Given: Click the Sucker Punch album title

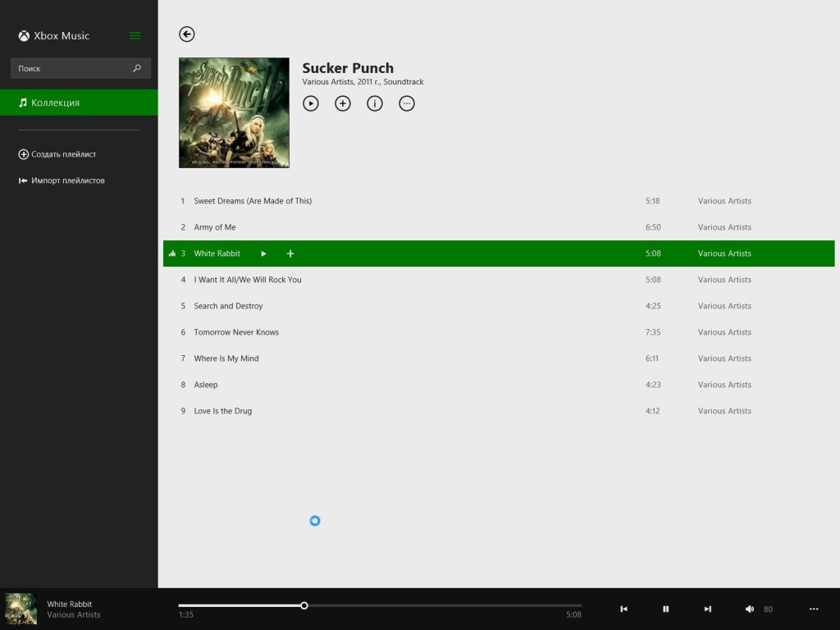Looking at the screenshot, I should [x=348, y=68].
